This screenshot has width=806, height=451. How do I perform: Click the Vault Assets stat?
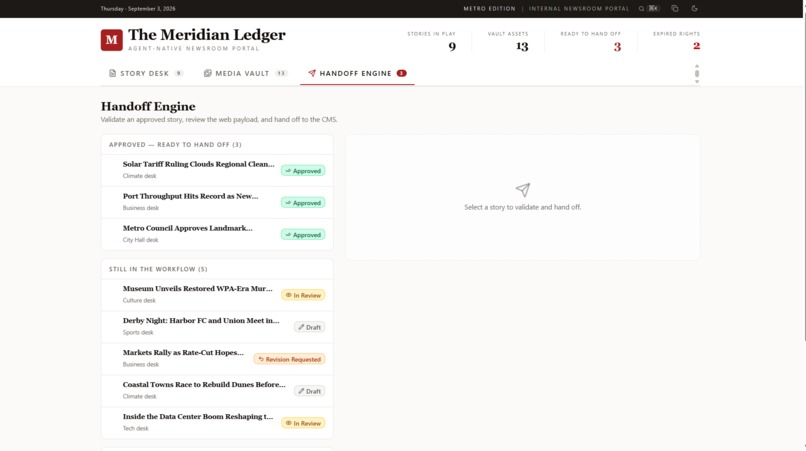point(508,41)
